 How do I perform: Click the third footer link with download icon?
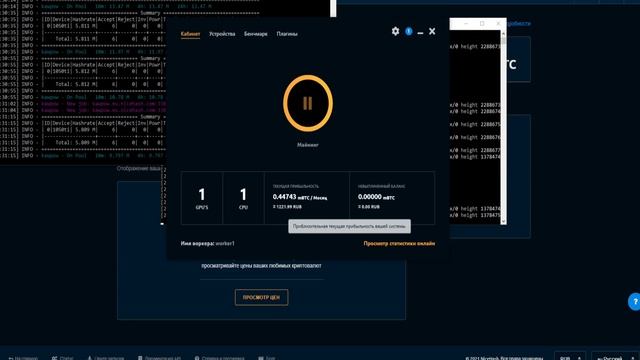(x=106, y=358)
